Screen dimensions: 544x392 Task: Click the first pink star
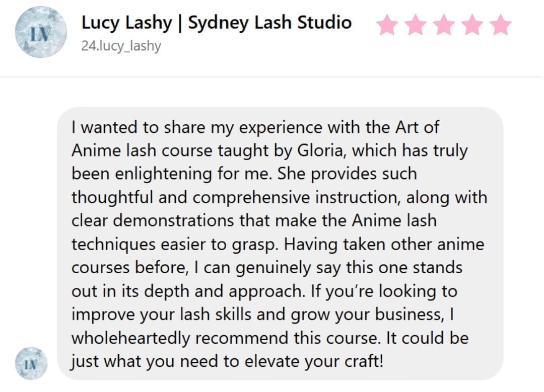[387, 25]
